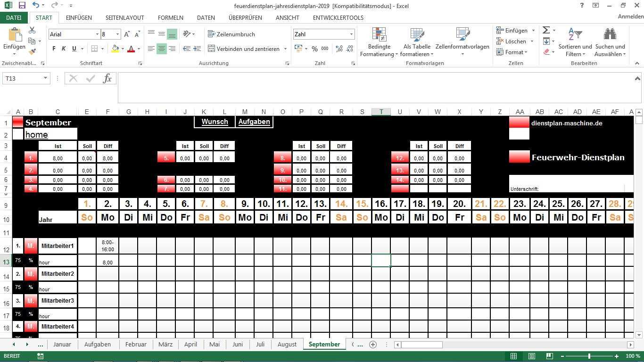The image size is (644, 362).
Task: Click the format painter brush icon
Action: tap(32, 52)
